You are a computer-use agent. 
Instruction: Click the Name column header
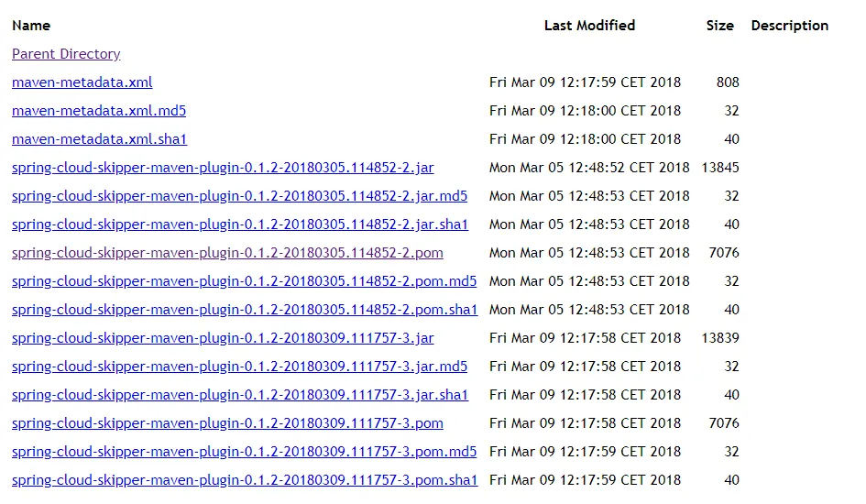31,26
